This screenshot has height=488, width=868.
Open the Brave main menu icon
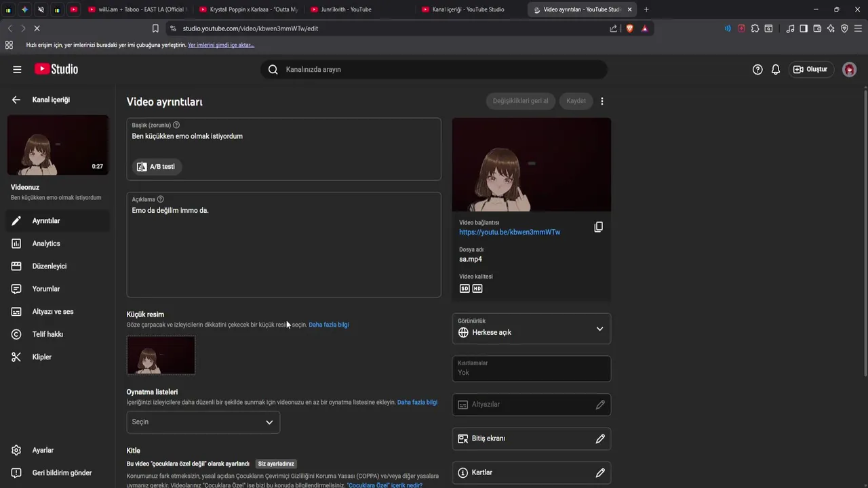pyautogui.click(x=858, y=28)
